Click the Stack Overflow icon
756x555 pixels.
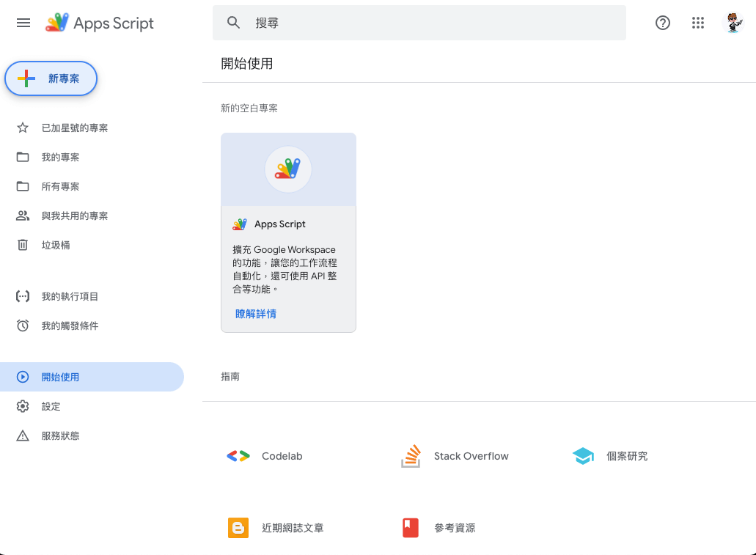point(411,456)
